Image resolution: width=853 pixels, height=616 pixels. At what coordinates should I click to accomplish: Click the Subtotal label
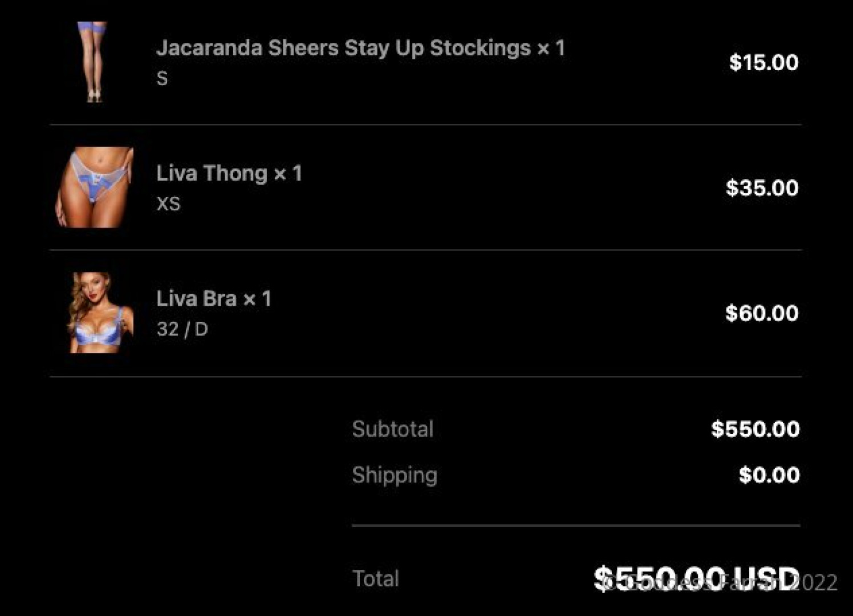pos(392,429)
